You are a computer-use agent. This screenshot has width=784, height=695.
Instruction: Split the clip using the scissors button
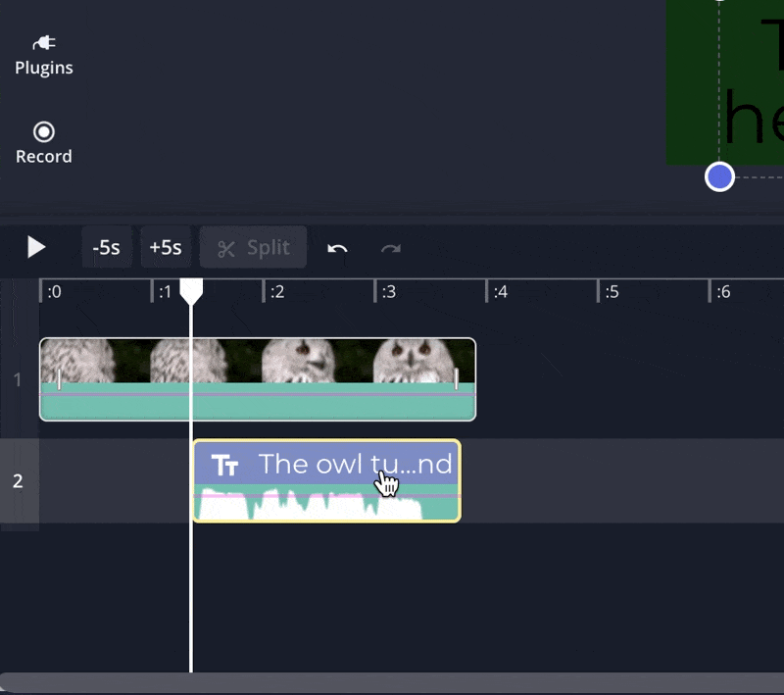(253, 247)
